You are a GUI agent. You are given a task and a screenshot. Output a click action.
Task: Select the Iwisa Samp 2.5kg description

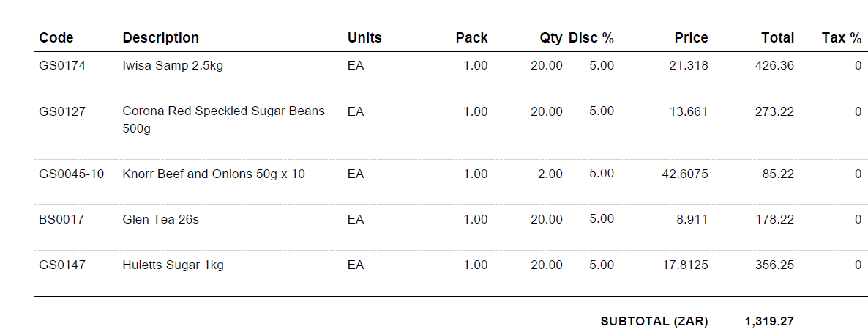[x=173, y=66]
